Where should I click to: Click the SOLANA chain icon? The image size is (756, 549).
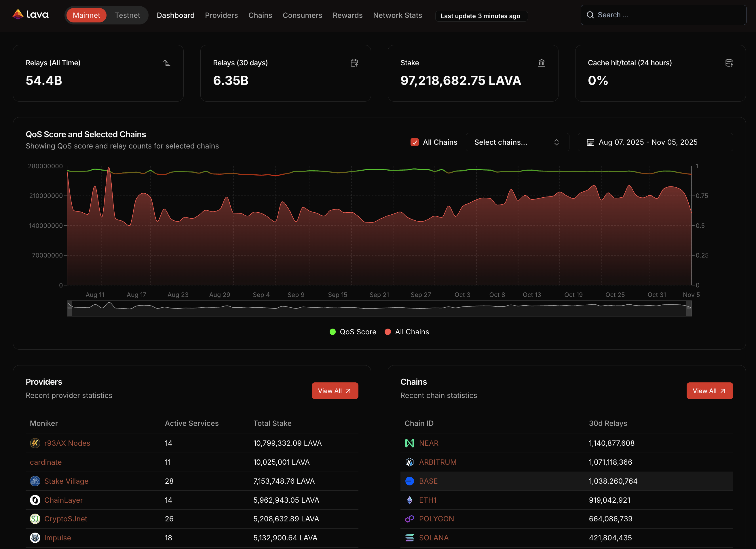pos(409,538)
